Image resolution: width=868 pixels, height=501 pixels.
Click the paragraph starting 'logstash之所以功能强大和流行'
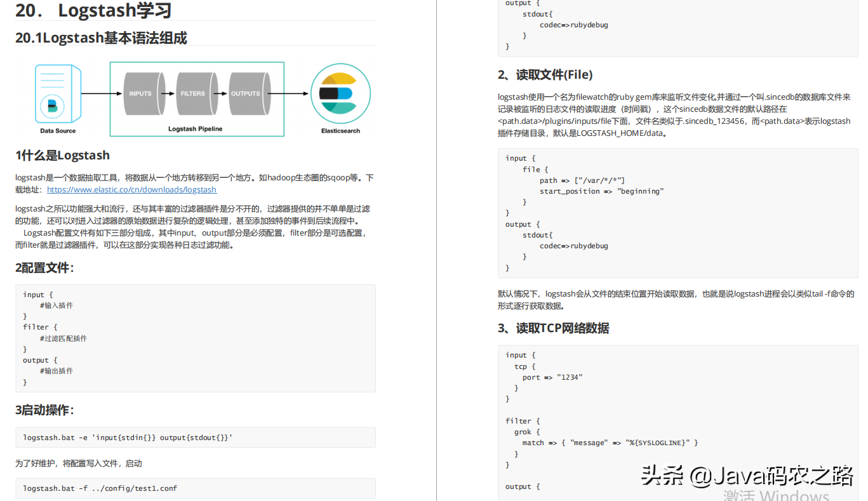[192, 215]
